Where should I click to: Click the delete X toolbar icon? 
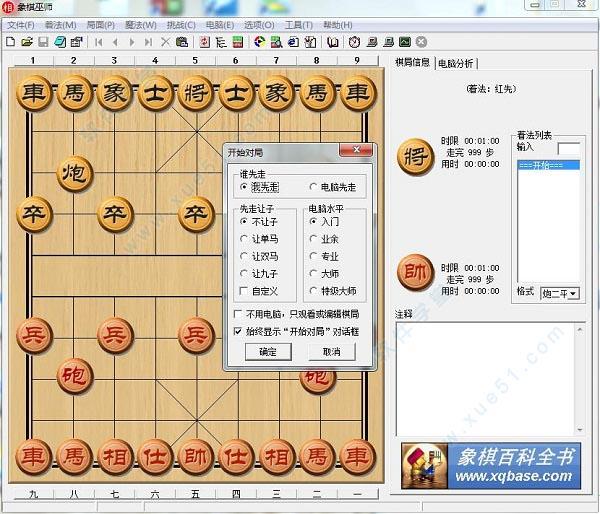(165, 42)
